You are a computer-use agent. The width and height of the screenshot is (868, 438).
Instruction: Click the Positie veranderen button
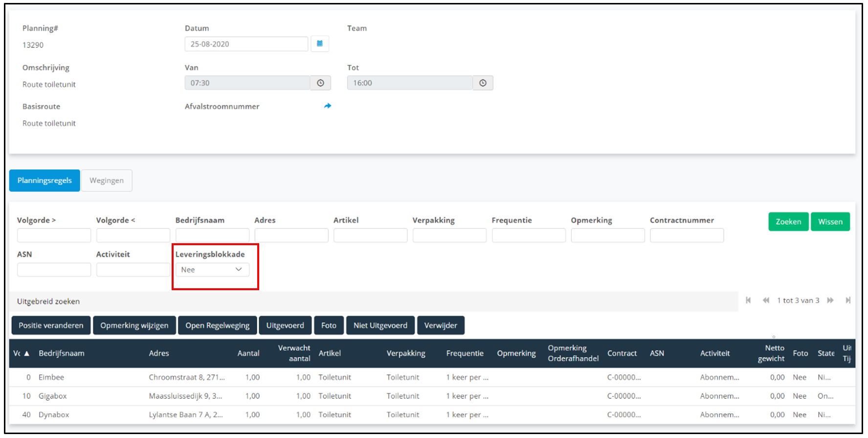pos(51,325)
